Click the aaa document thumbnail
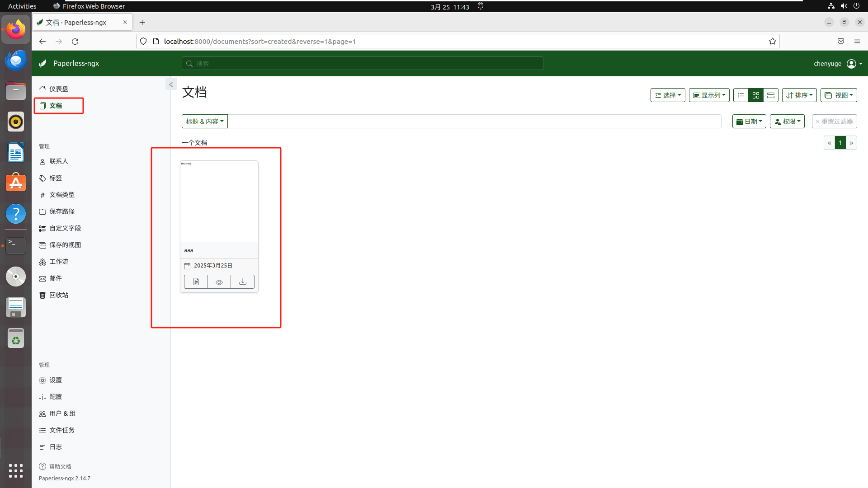This screenshot has width=868, height=488. click(x=219, y=202)
